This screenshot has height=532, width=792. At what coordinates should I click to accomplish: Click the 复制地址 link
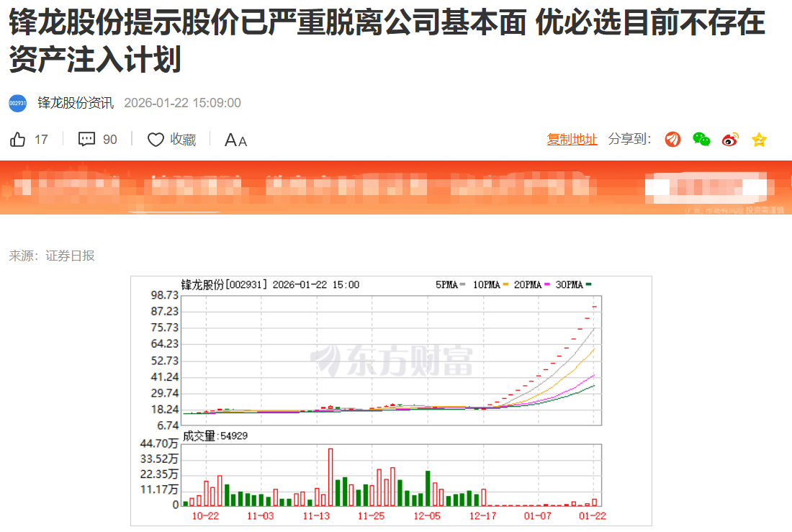[572, 140]
